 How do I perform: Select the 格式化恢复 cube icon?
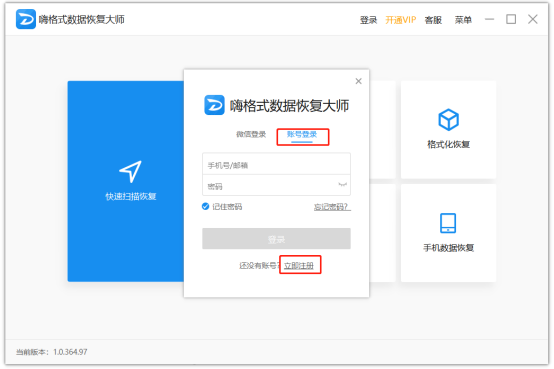pos(448,120)
